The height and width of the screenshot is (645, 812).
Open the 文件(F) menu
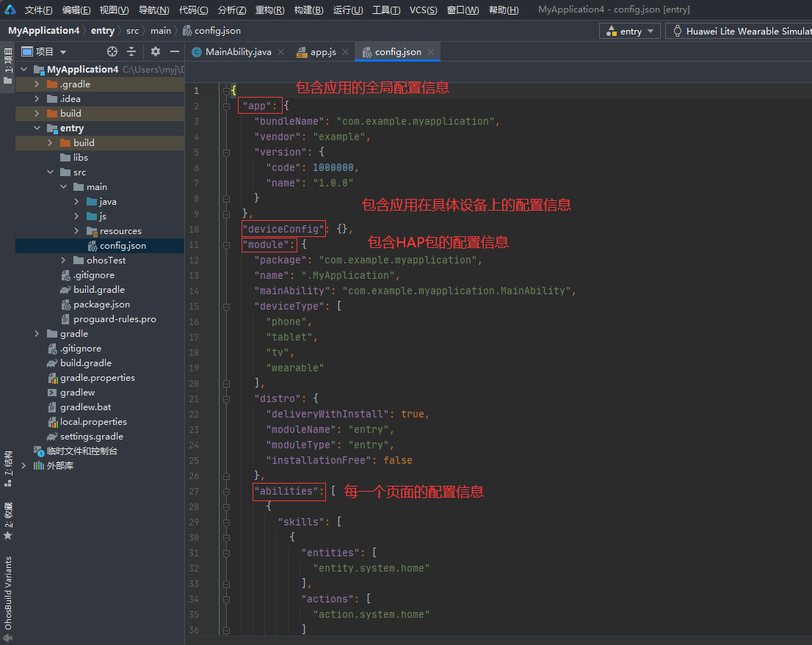(39, 10)
